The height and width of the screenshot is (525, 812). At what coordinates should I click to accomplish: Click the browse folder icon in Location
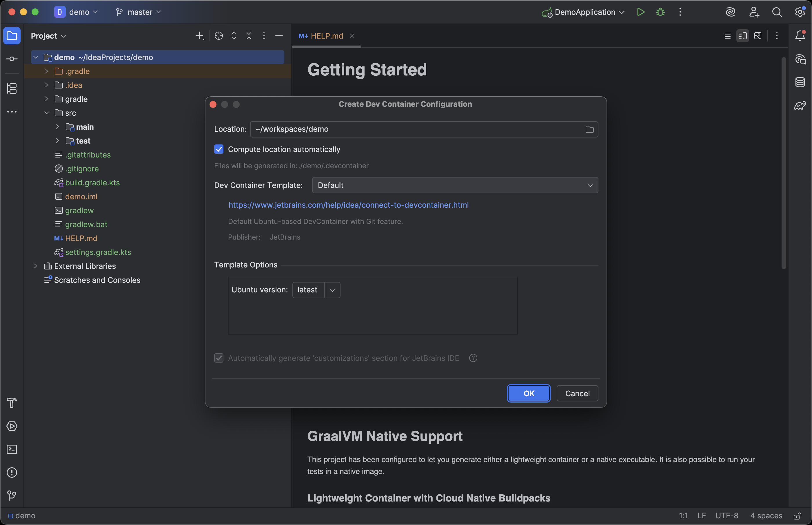pyautogui.click(x=589, y=130)
